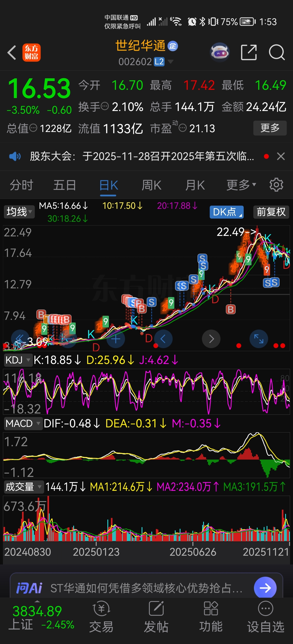Submit the AI question with arrow button
Viewport: 293px width, 644px height.
click(x=265, y=588)
